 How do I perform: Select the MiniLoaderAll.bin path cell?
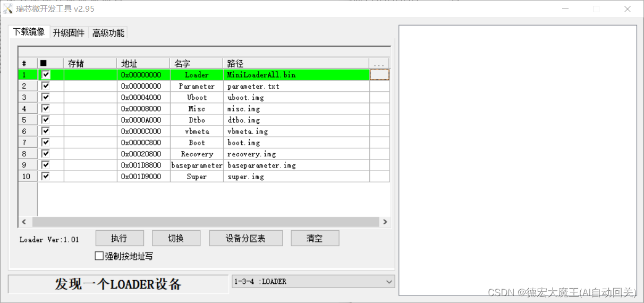pos(296,75)
